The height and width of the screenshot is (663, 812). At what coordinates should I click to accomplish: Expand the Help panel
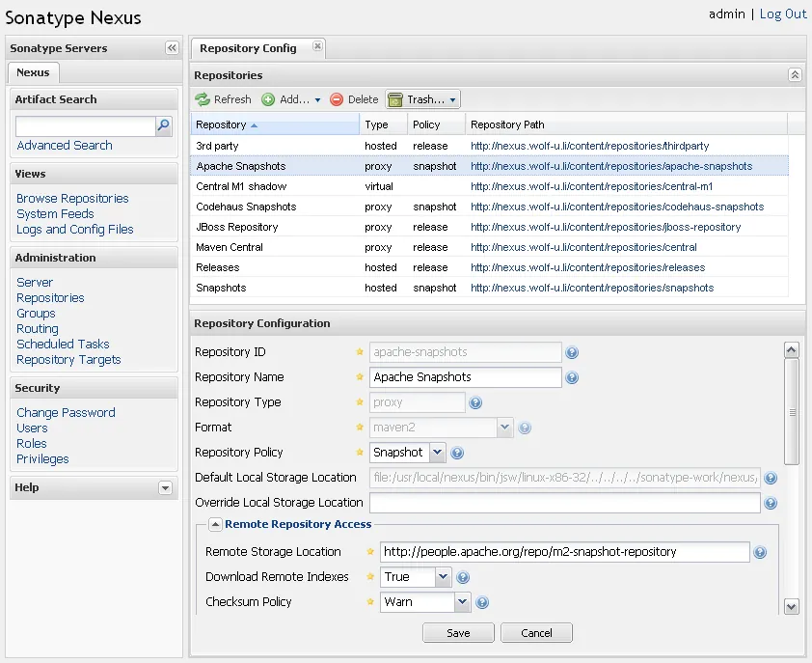click(165, 487)
